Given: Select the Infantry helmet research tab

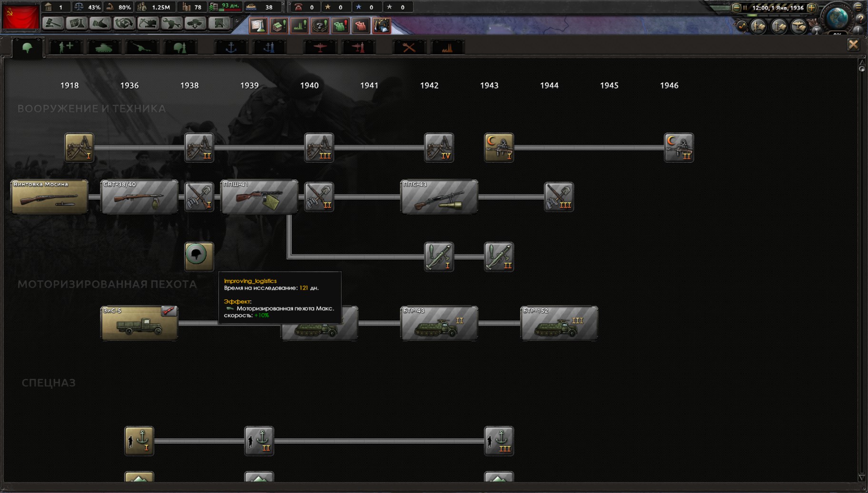Looking at the screenshot, I should [x=27, y=48].
